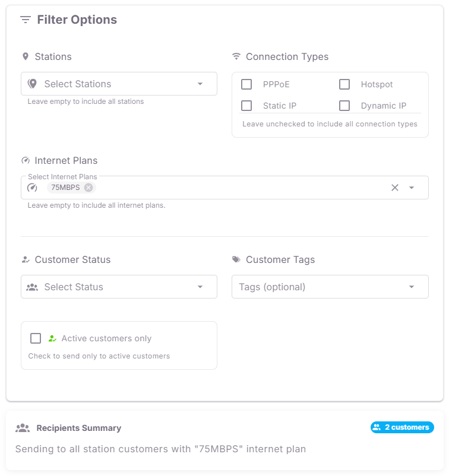449x476 pixels.
Task: Open the Select Internet Plans dropdown arrow
Action: point(411,188)
